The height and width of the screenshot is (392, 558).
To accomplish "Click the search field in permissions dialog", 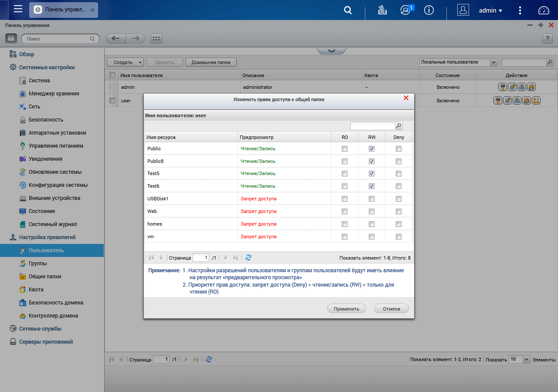I will [x=373, y=126].
